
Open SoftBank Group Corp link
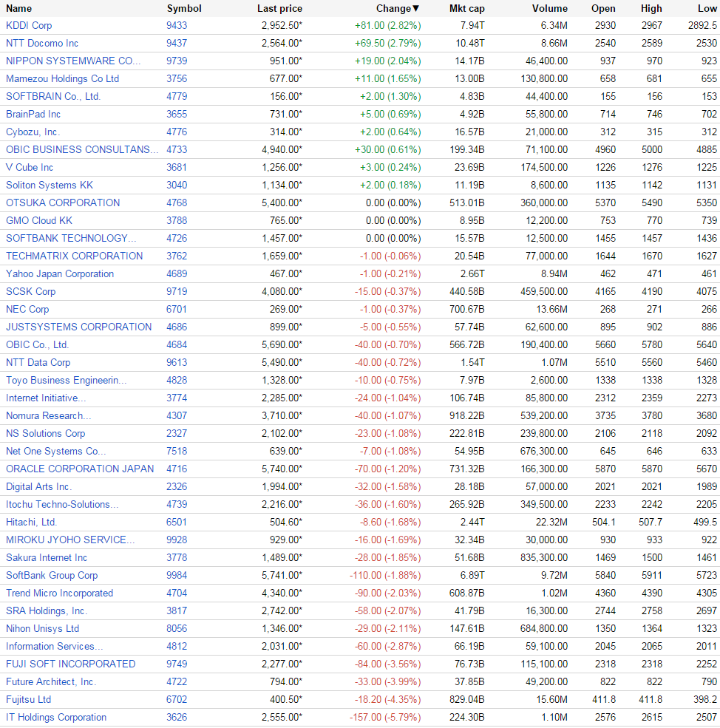click(x=52, y=575)
